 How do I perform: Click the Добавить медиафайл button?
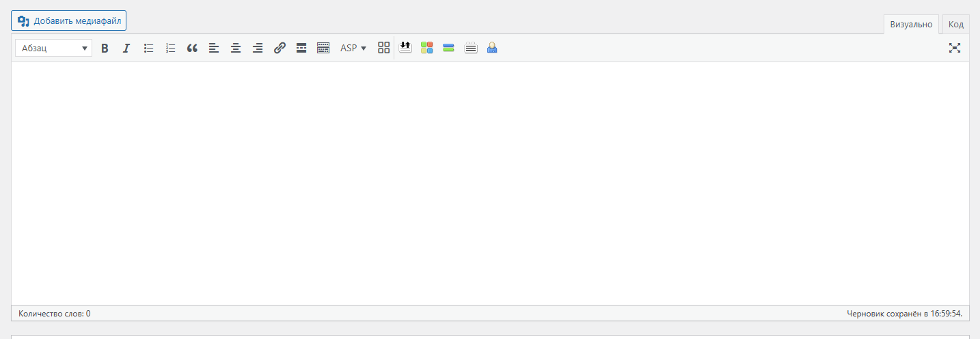tap(68, 21)
